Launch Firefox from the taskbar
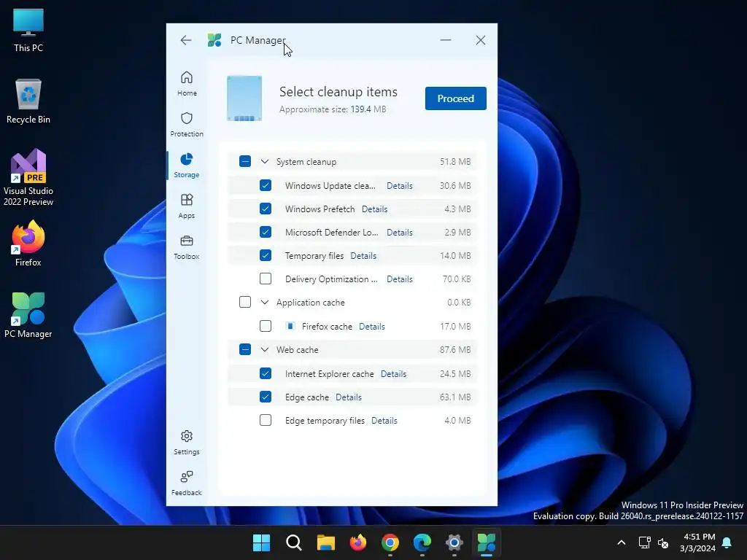The height and width of the screenshot is (560, 747). pyautogui.click(x=358, y=542)
